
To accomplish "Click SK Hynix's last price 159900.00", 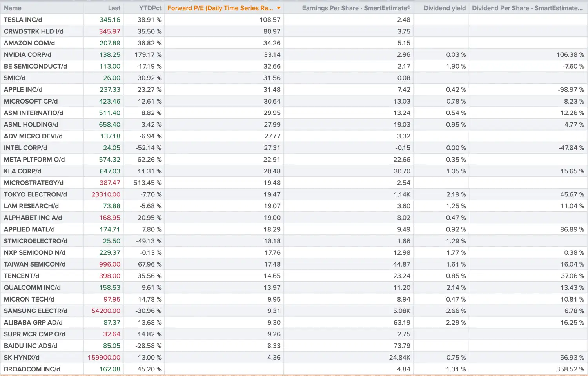I will 104,358.
